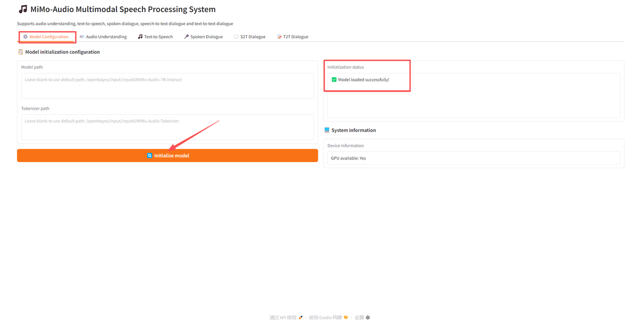Click the 'MiMo-Audio Multimodal Speech Processing System' title

123,9
